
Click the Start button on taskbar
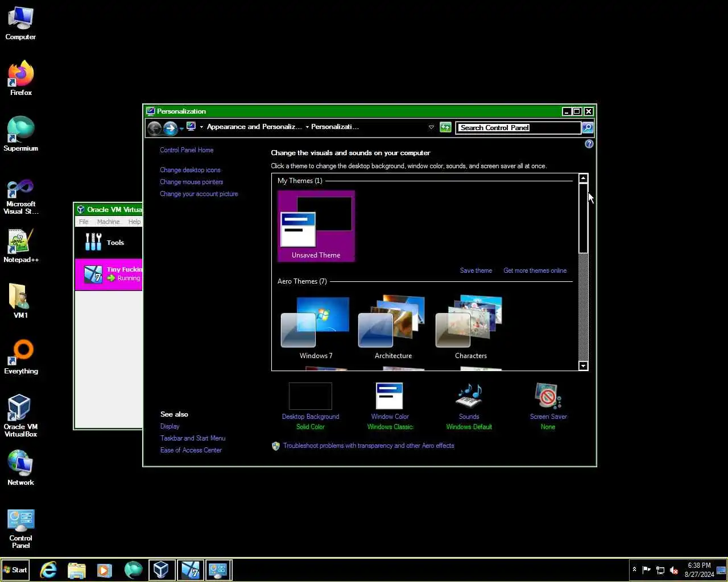coord(15,570)
